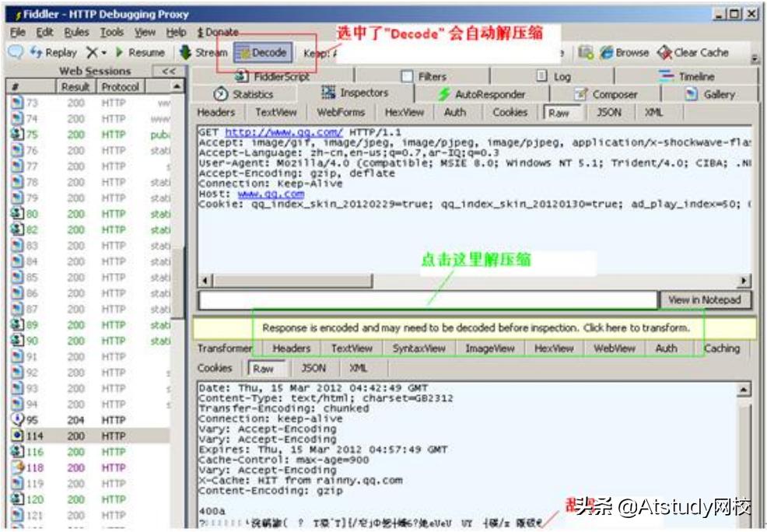The height and width of the screenshot is (532, 767).
Task: Open the File menu
Action: point(18,32)
